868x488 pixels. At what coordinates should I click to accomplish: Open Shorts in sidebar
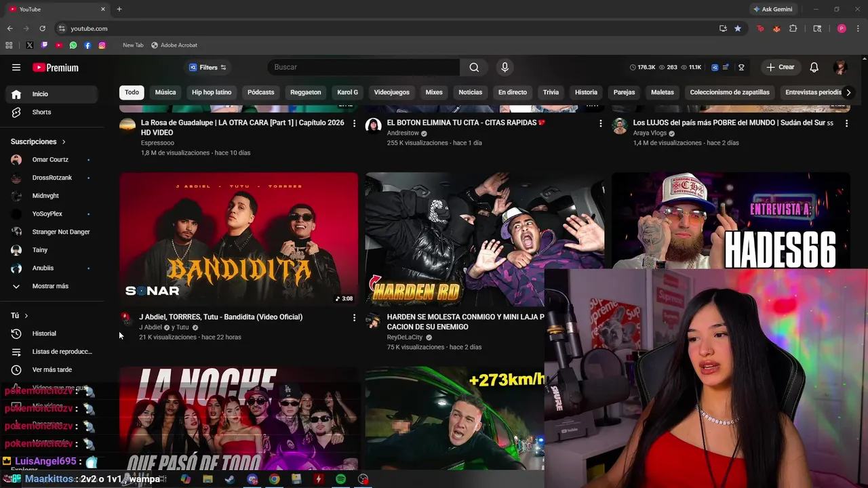52,112
